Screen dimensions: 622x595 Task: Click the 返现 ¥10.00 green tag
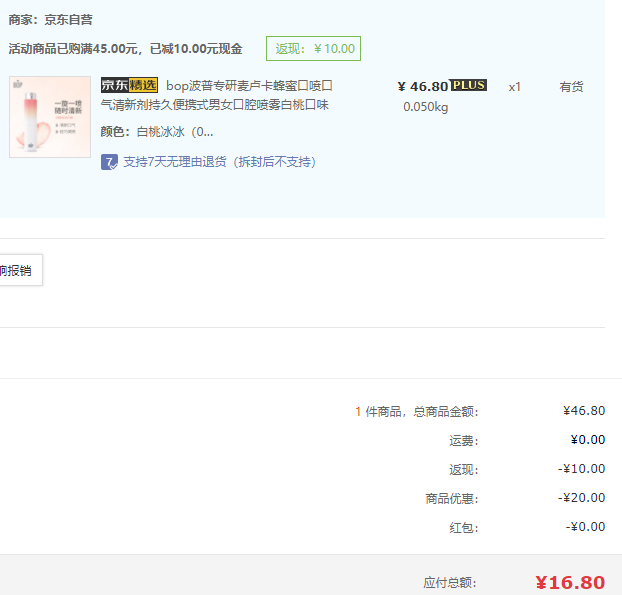tap(313, 48)
